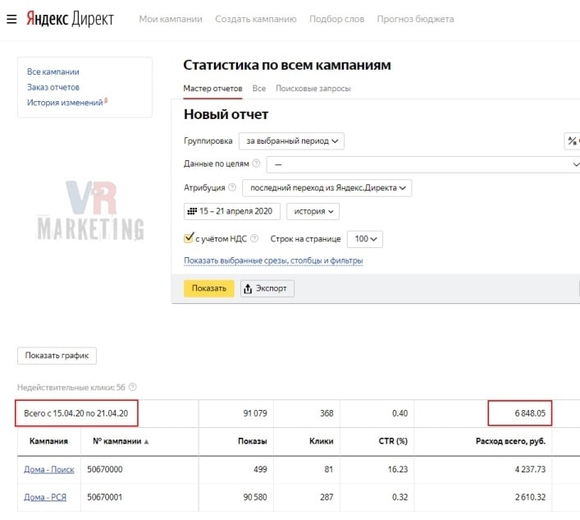Open the hamburger menu icon
The width and height of the screenshot is (580, 520).
[x=11, y=19]
